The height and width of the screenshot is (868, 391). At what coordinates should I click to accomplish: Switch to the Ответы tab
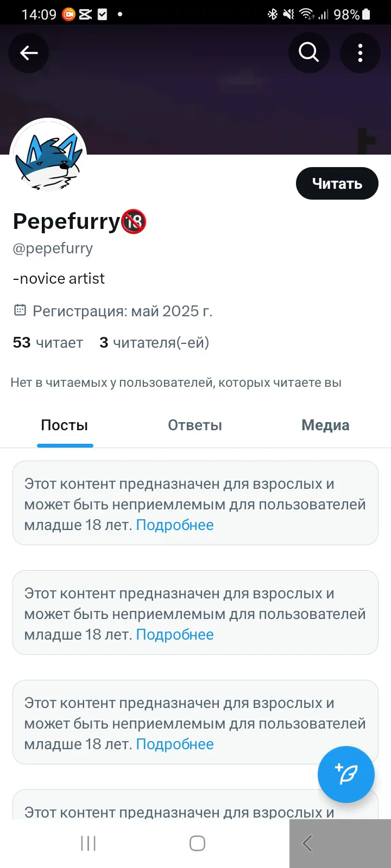click(x=195, y=425)
